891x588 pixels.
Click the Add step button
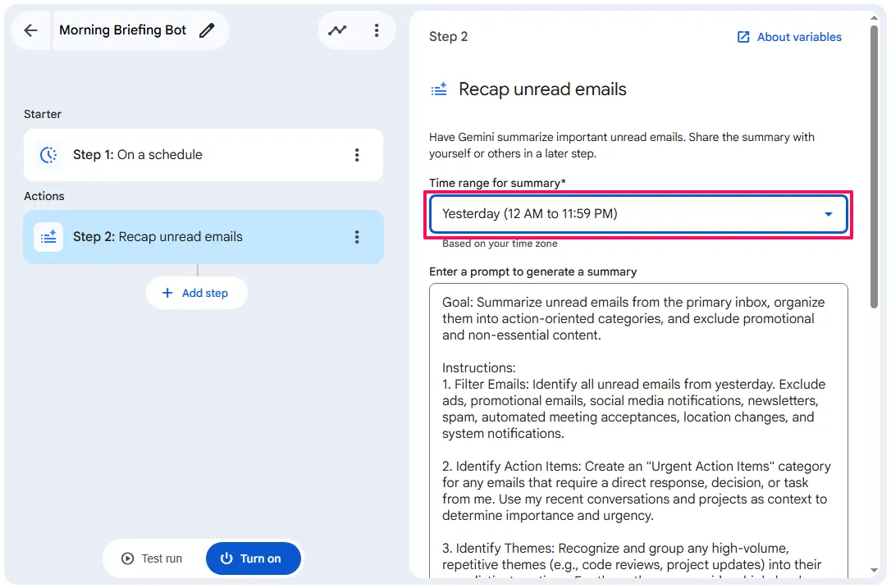point(197,293)
